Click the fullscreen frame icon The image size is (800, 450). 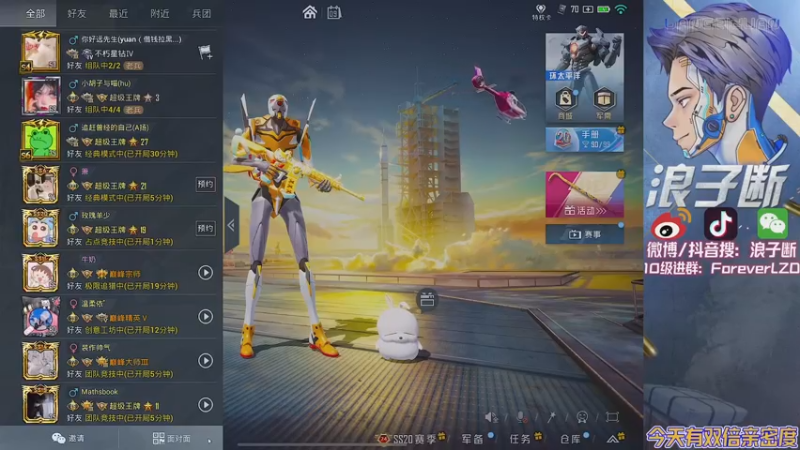tap(612, 417)
